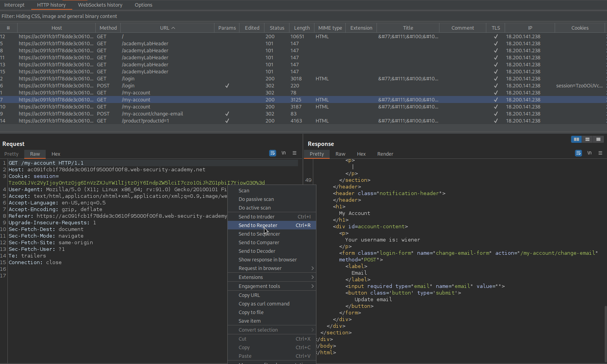Sort history by the # column header

coord(8,28)
